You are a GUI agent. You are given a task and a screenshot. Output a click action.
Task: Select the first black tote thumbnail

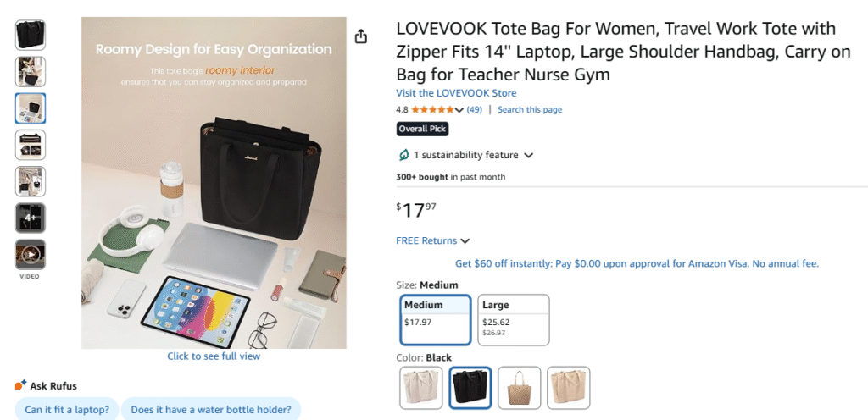click(31, 35)
